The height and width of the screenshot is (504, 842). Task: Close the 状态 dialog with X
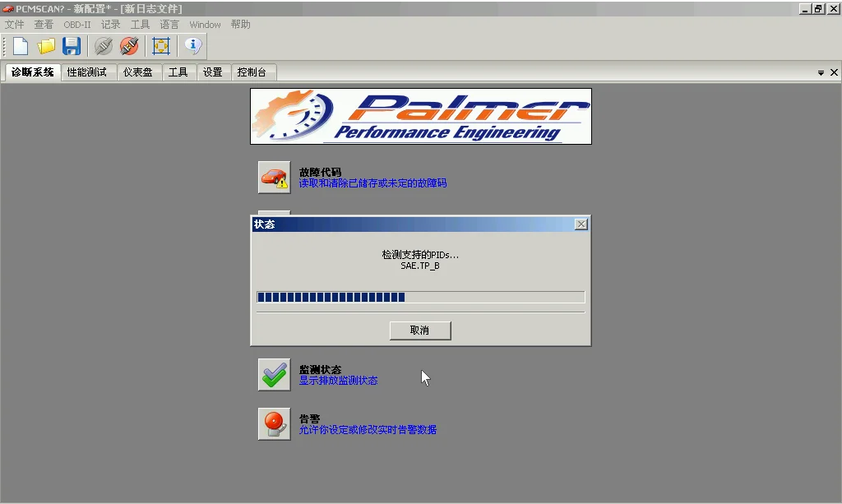(x=581, y=224)
